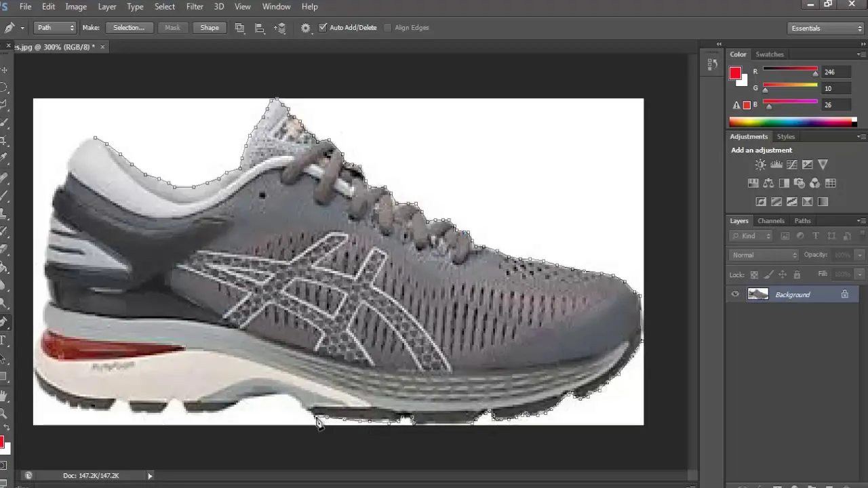Viewport: 868px width, 488px height.
Task: Open the Normal blend mode dropdown
Action: point(765,255)
